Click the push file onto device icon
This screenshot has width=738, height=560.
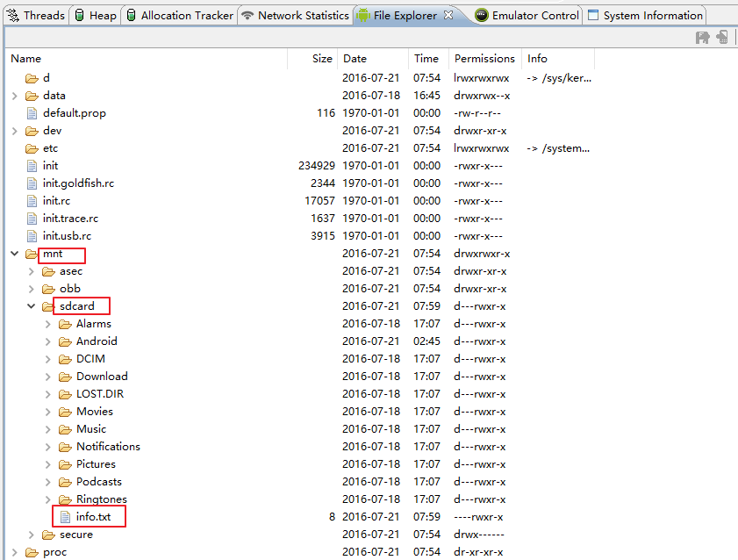click(722, 37)
